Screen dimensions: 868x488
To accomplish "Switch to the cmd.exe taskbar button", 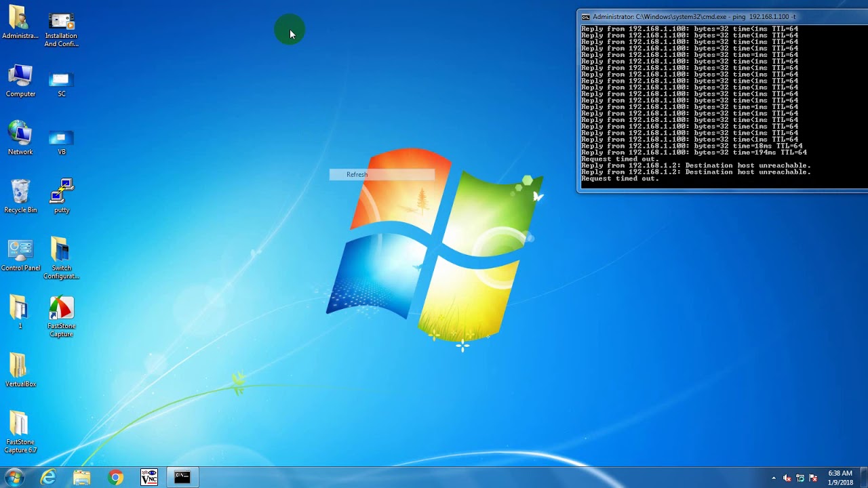I will [182, 477].
